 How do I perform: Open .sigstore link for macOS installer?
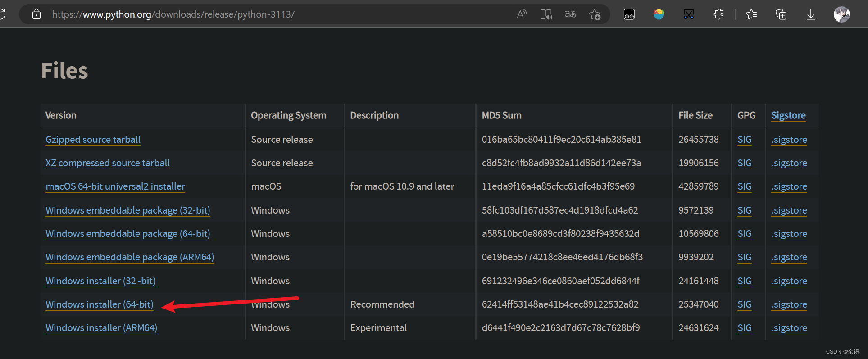click(789, 186)
